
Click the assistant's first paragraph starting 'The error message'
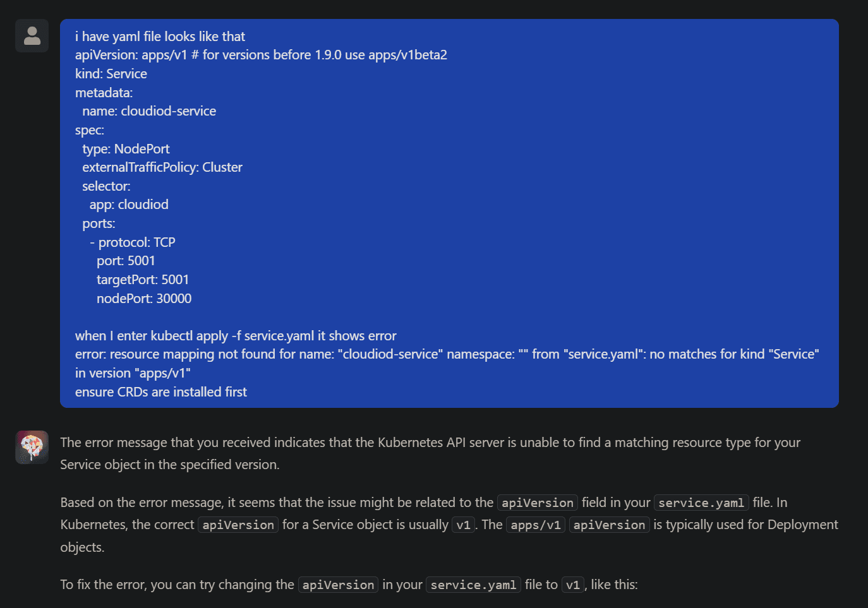pyautogui.click(x=430, y=453)
